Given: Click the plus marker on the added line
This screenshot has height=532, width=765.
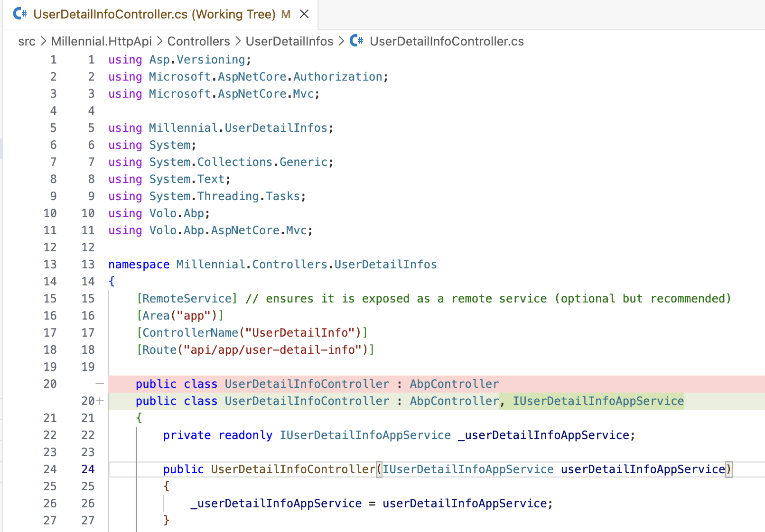Looking at the screenshot, I should click(x=100, y=401).
